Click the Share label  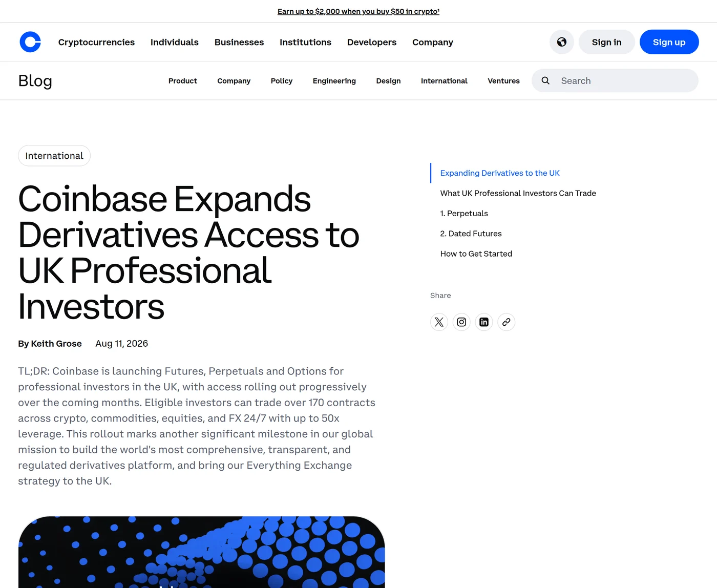click(x=440, y=296)
